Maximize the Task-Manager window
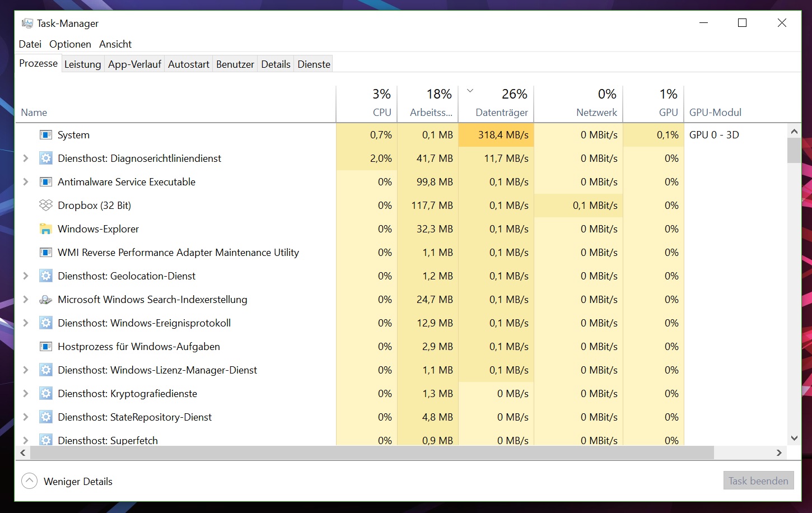The width and height of the screenshot is (812, 513). pos(743,23)
